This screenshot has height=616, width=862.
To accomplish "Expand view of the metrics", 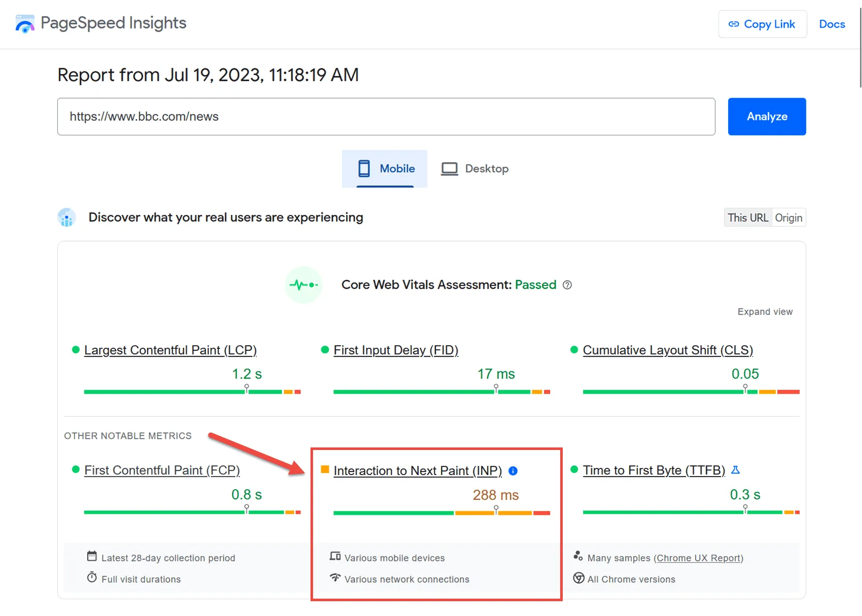I will point(765,312).
